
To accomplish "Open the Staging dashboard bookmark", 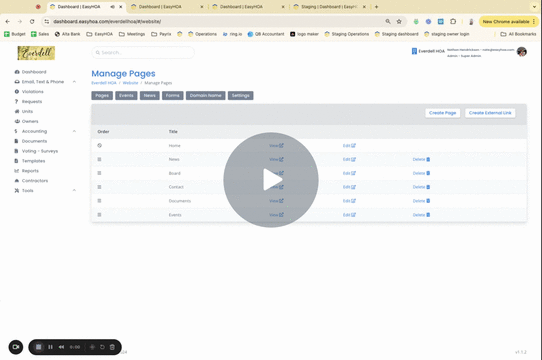I will tap(396, 34).
